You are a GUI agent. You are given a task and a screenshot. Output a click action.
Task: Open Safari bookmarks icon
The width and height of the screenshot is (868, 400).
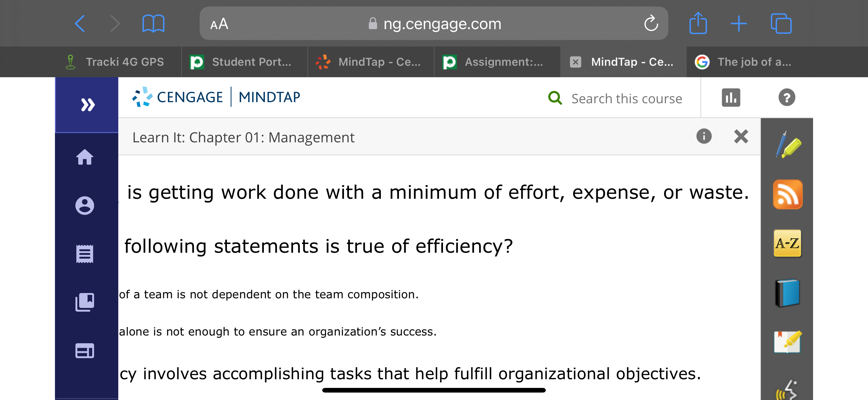[153, 23]
